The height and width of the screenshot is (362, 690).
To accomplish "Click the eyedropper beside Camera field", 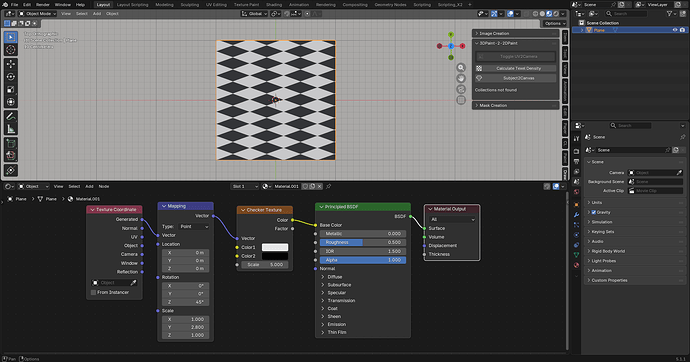I will (x=679, y=172).
